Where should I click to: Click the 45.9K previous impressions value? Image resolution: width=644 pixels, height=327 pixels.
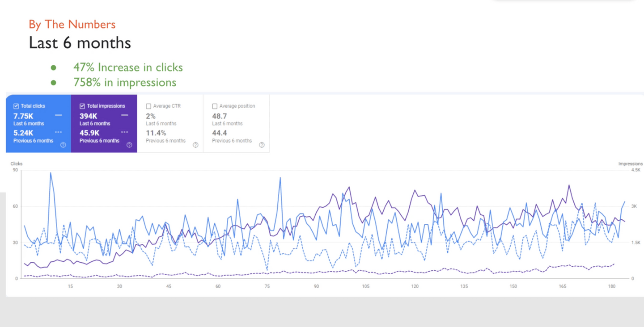click(x=89, y=133)
